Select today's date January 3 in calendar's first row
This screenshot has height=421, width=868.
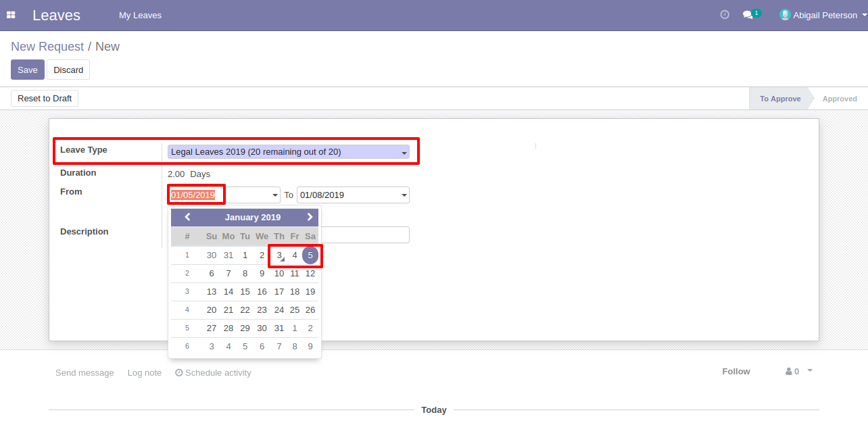coord(279,255)
